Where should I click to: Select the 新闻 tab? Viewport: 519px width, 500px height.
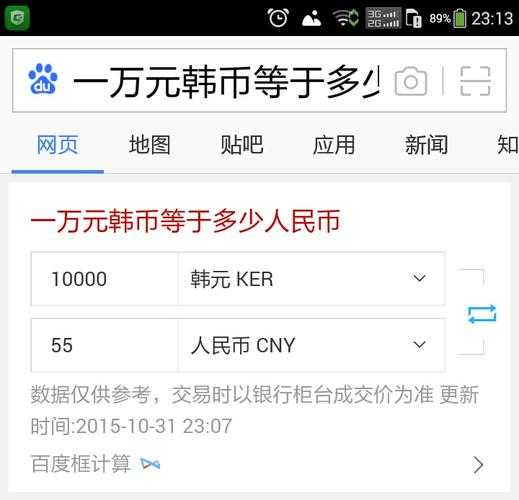pyautogui.click(x=426, y=145)
